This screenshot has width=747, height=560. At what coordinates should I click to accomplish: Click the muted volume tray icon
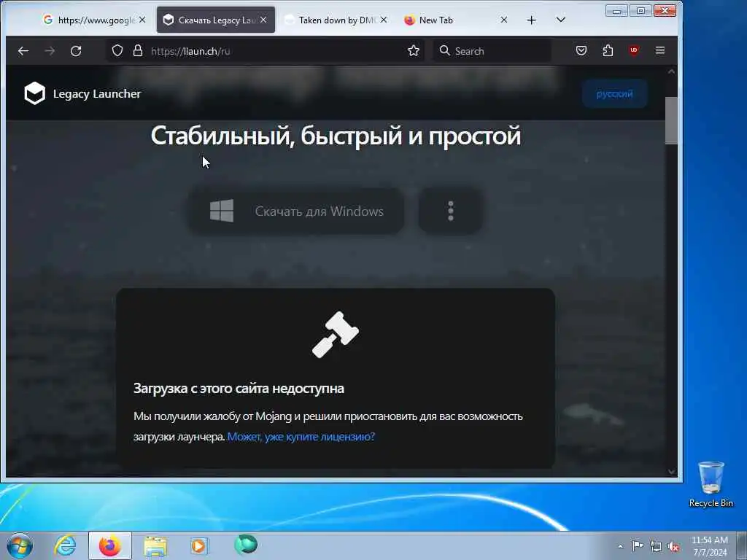(673, 546)
